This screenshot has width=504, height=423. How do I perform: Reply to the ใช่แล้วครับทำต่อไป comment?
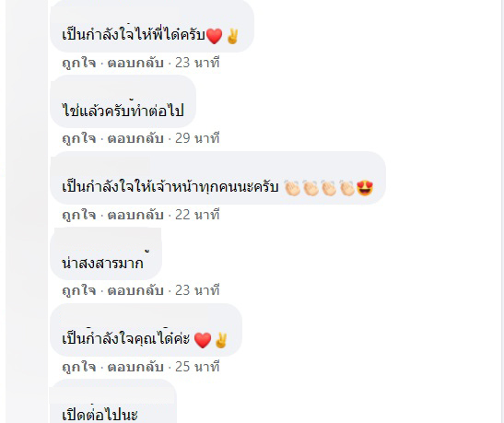[135, 138]
